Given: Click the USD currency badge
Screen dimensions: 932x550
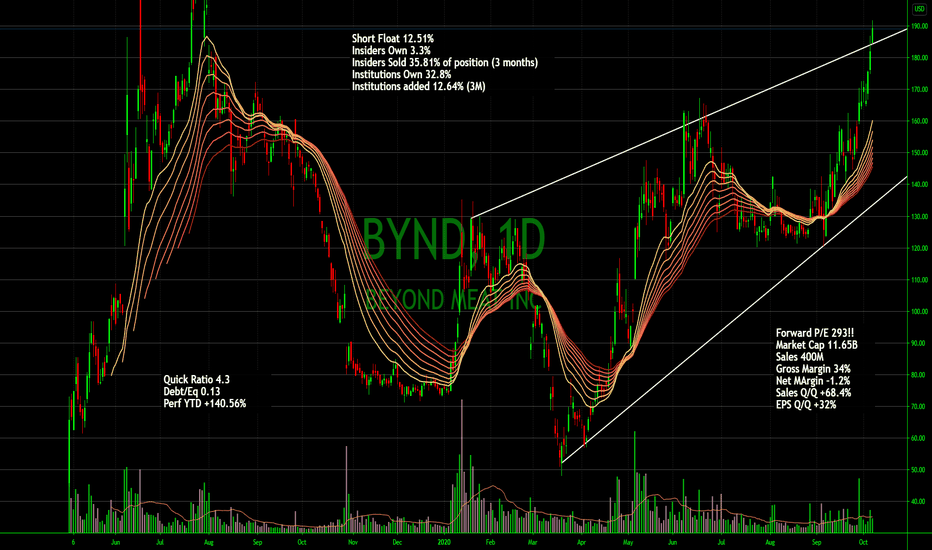Looking at the screenshot, I should pos(919,9).
